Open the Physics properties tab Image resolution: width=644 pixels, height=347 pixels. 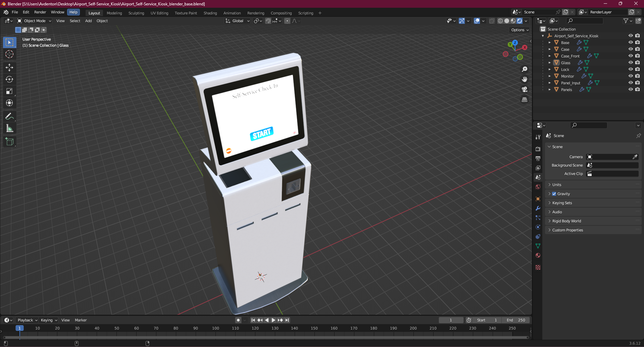[x=538, y=227]
